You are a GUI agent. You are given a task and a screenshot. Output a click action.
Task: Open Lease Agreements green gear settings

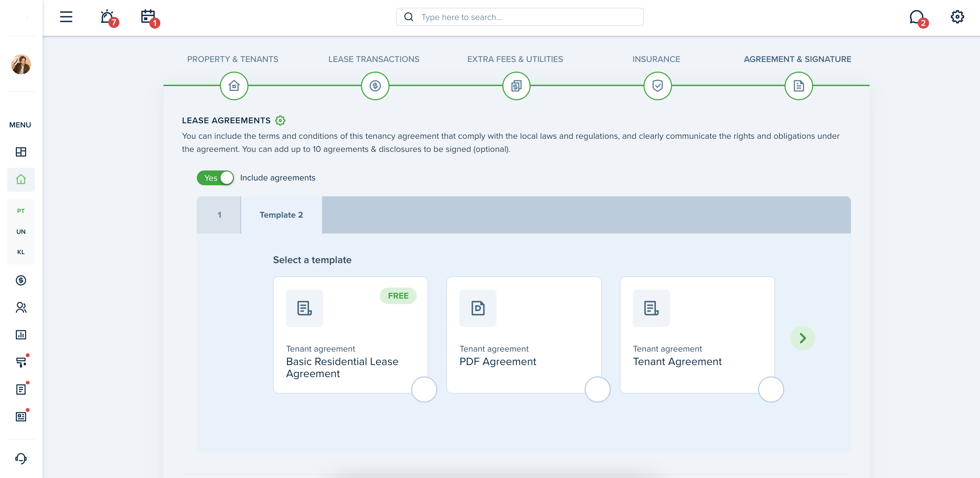[280, 120]
